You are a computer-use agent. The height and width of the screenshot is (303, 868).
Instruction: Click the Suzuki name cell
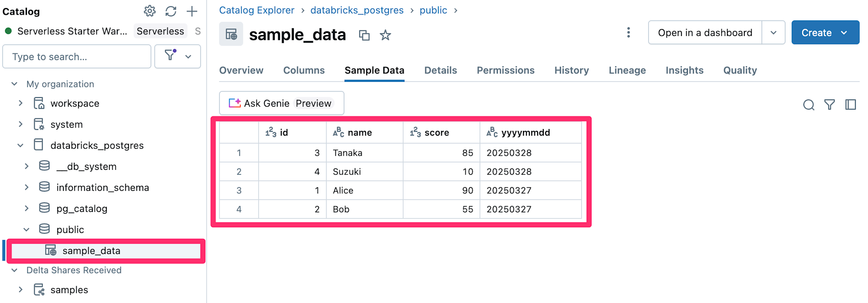point(365,172)
